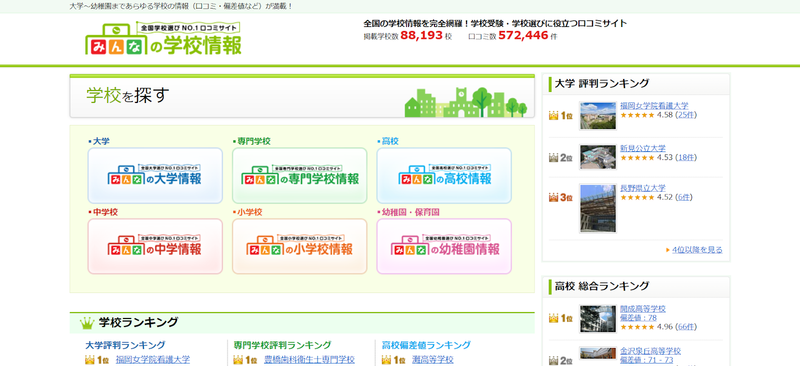Image resolution: width=800 pixels, height=366 pixels.
Task: Click 偏差値：78 text under 開成高等学校
Action: click(x=638, y=318)
